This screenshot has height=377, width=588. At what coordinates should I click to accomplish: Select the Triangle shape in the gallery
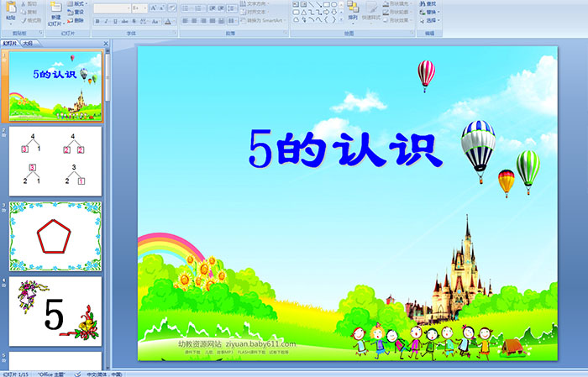[x=303, y=12]
